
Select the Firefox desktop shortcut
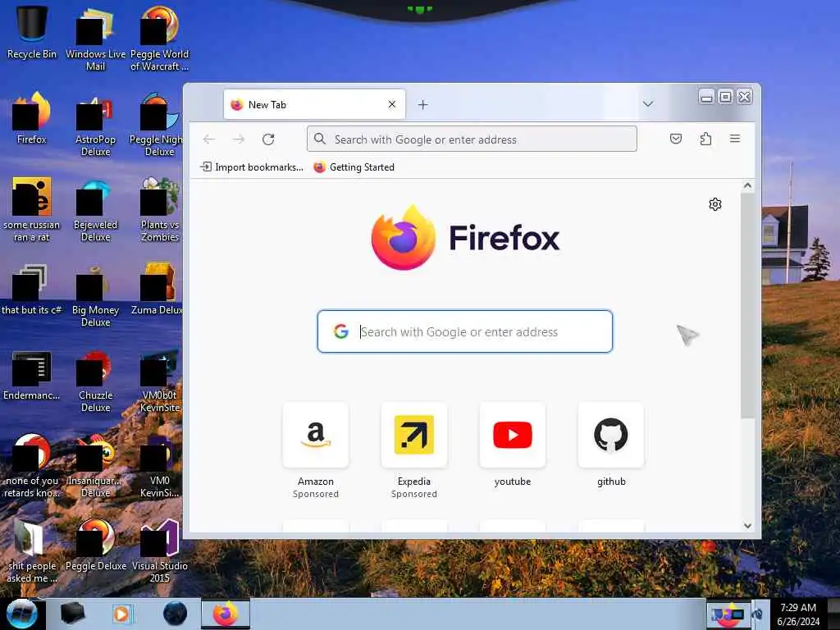tap(32, 118)
